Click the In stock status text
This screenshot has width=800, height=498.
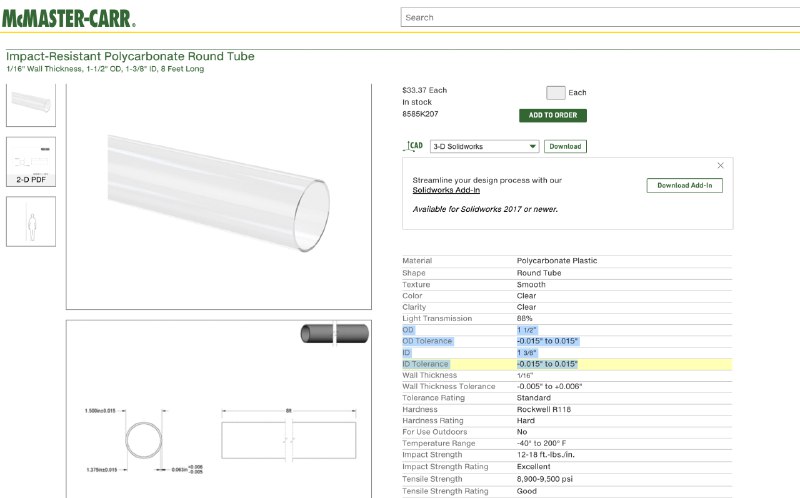417,102
